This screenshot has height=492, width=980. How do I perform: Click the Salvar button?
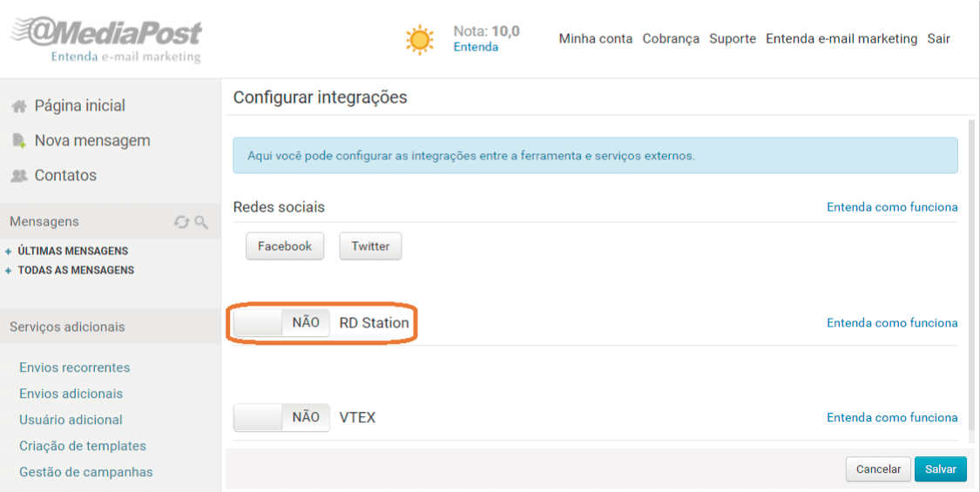[x=941, y=468]
